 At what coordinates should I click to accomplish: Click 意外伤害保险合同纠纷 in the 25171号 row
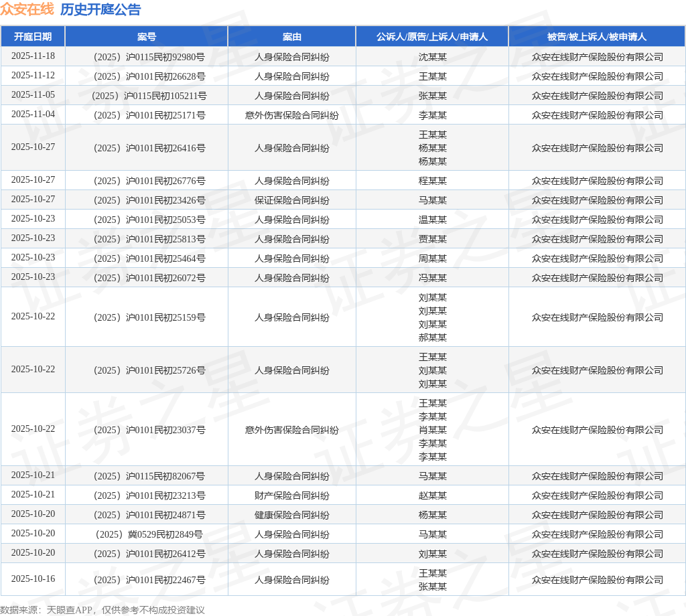tap(292, 115)
